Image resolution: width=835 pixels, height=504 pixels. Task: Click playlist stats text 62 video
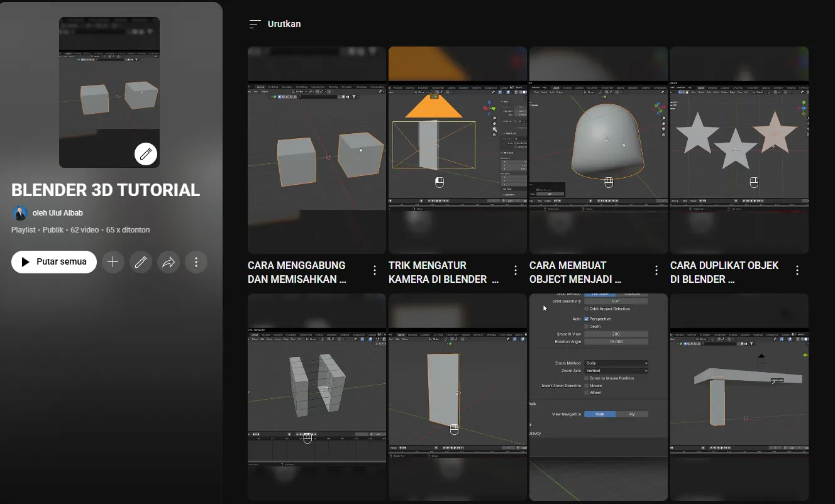tap(85, 230)
